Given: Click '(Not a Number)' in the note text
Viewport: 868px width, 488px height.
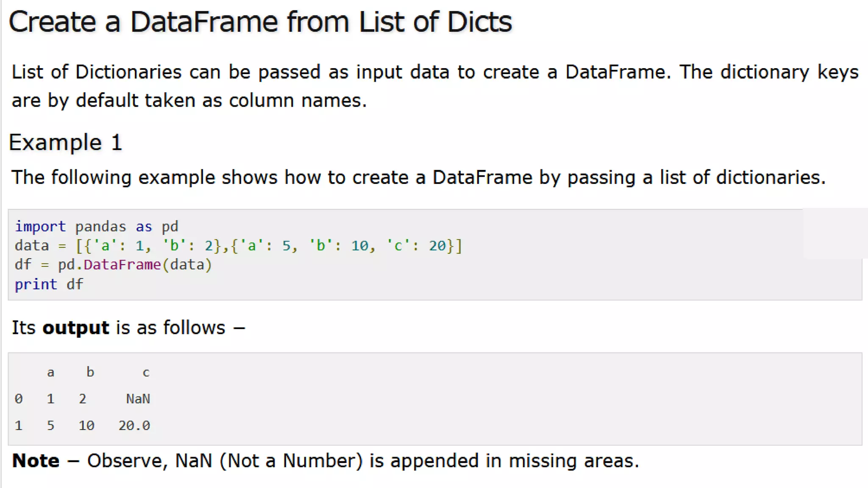Looking at the screenshot, I should tap(291, 461).
